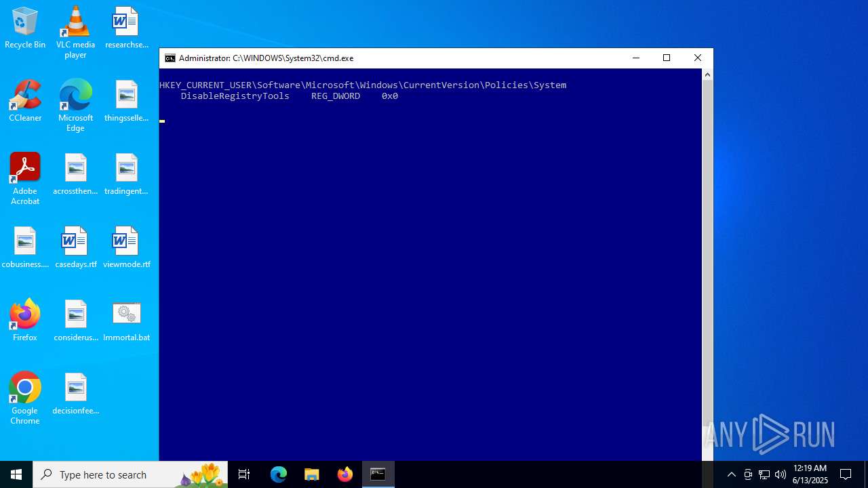This screenshot has width=868, height=488.
Task: Open File Explorer from the taskbar
Action: [312, 474]
